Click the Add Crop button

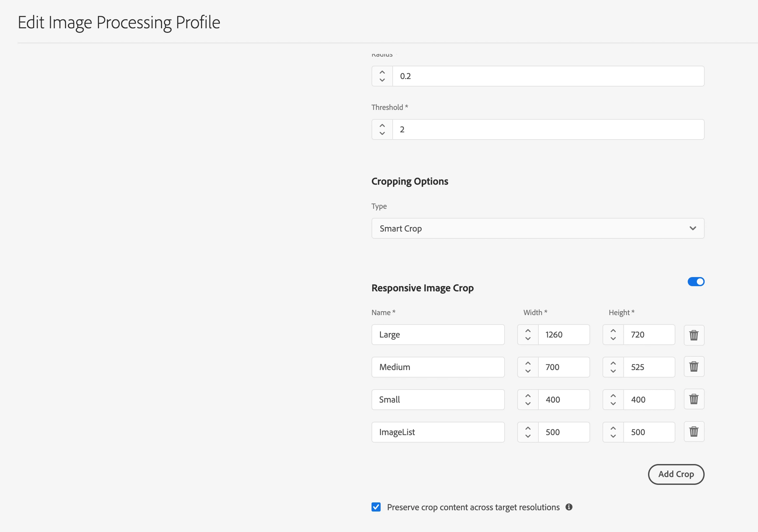pyautogui.click(x=676, y=474)
